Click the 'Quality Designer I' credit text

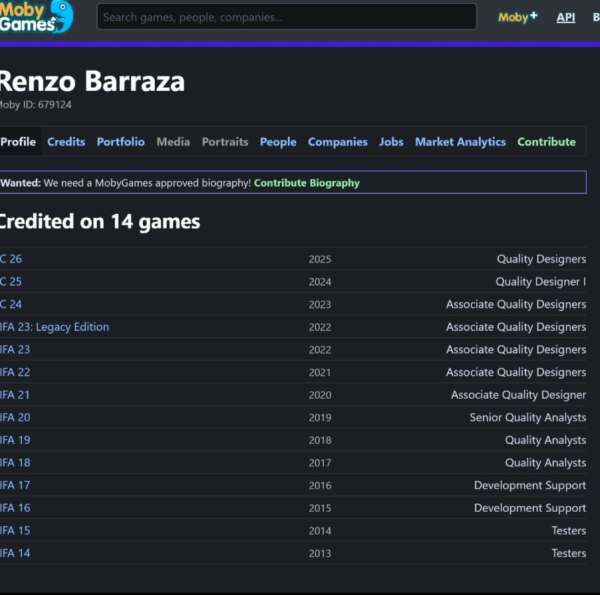point(541,282)
